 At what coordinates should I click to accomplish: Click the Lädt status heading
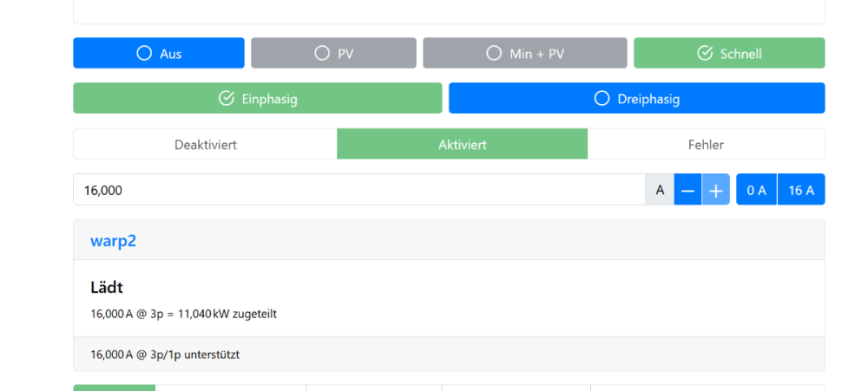click(x=107, y=288)
